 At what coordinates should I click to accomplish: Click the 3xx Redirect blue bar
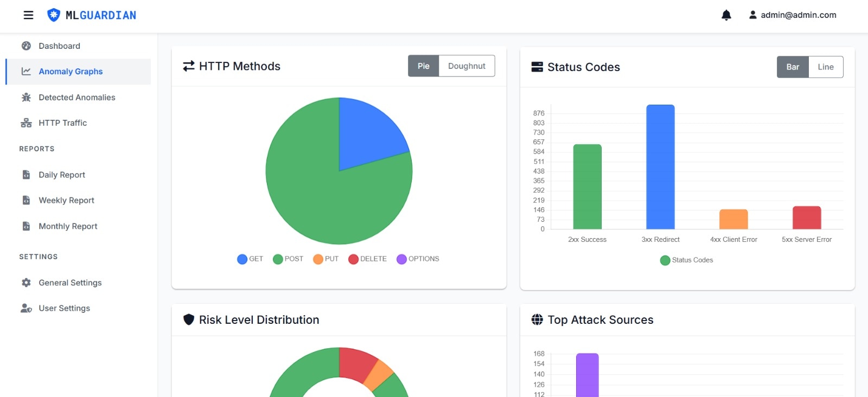point(660,167)
